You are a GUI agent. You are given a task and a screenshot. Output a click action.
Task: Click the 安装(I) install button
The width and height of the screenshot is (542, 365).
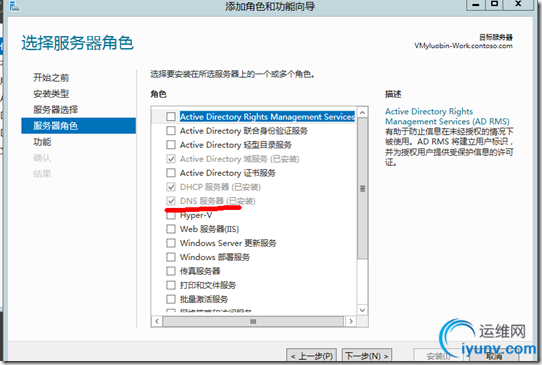pos(438,356)
